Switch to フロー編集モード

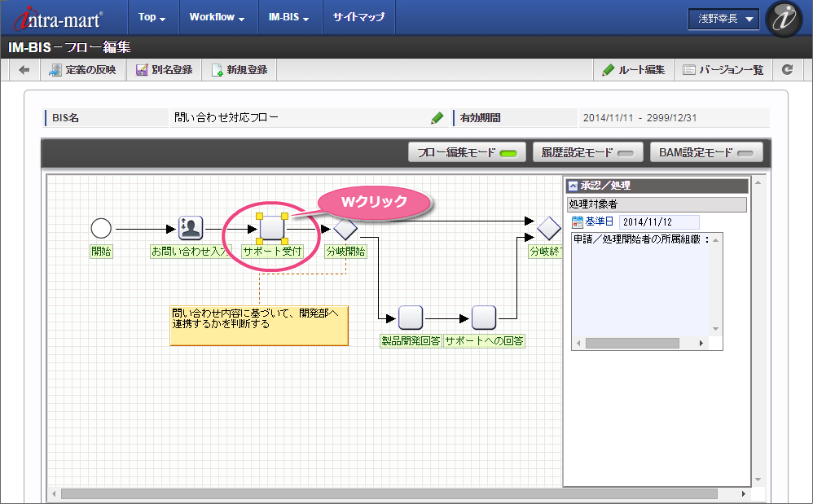tap(467, 152)
